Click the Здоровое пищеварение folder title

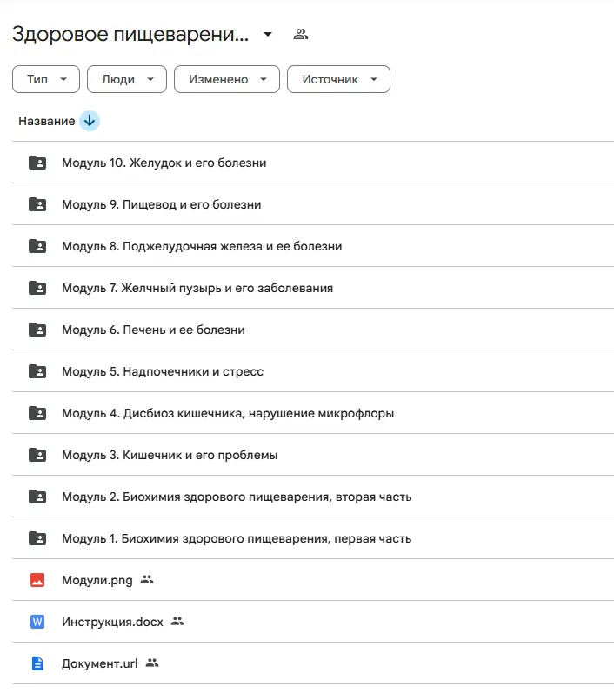coord(130,35)
